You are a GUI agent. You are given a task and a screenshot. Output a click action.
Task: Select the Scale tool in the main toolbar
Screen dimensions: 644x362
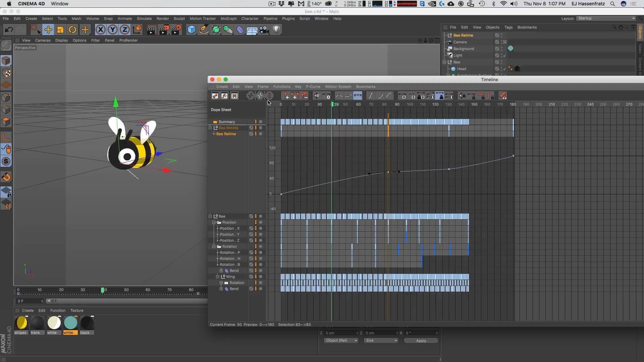tap(60, 30)
